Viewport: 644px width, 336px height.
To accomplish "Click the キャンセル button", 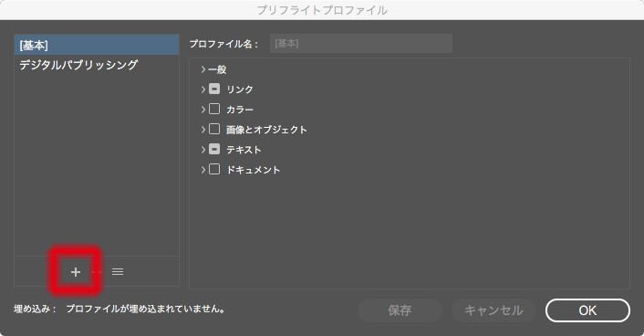I will click(493, 310).
